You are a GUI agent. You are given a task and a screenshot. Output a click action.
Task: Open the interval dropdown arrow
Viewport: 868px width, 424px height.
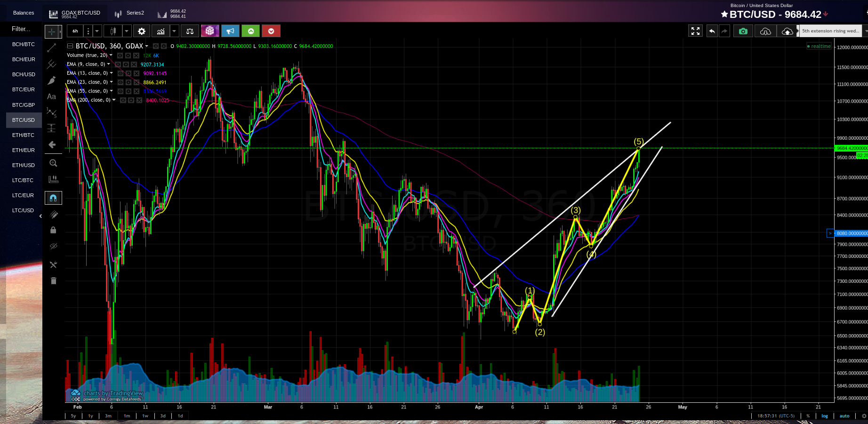tap(97, 31)
